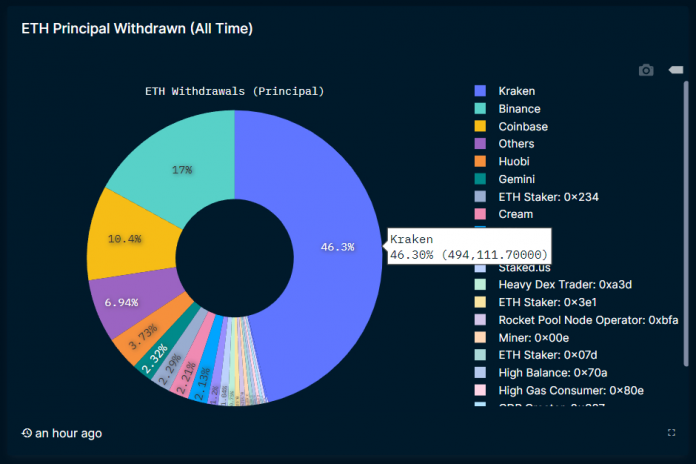The height and width of the screenshot is (464, 696).
Task: Toggle ETH Staker: 0x234 legend entry
Action: [x=549, y=197]
